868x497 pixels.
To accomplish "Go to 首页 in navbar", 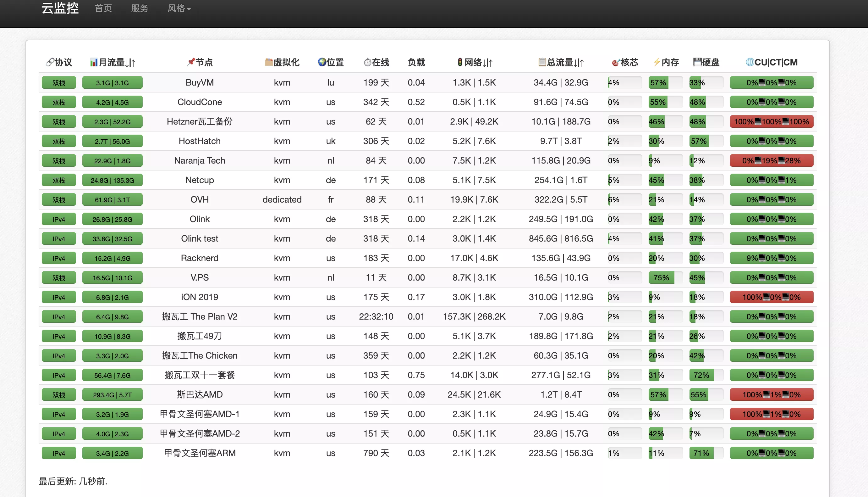I will [x=103, y=8].
